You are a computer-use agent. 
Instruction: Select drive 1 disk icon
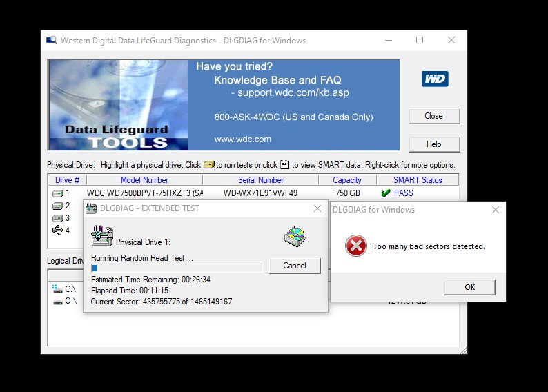(58, 193)
